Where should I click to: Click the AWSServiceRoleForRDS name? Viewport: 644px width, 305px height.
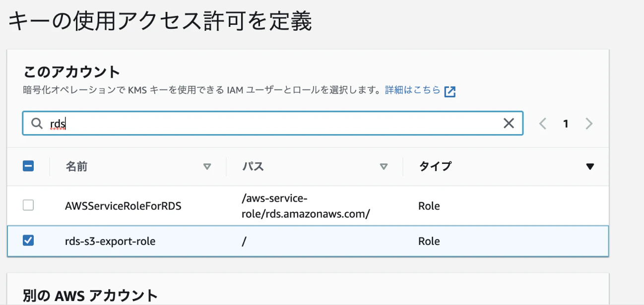pyautogui.click(x=123, y=206)
